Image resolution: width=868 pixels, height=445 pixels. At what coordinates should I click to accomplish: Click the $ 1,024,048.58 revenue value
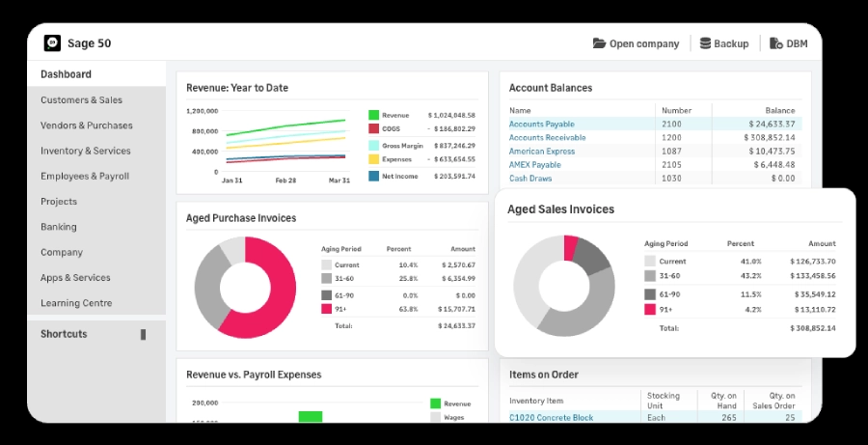[x=451, y=115]
